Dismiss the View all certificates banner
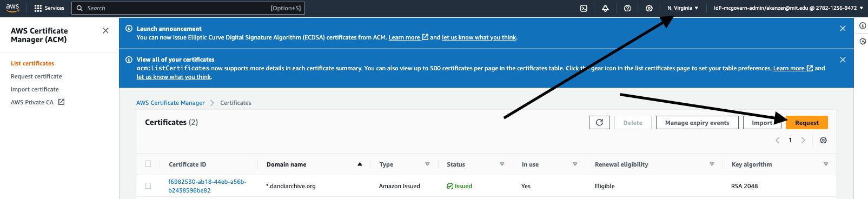868x199 pixels. [843, 59]
